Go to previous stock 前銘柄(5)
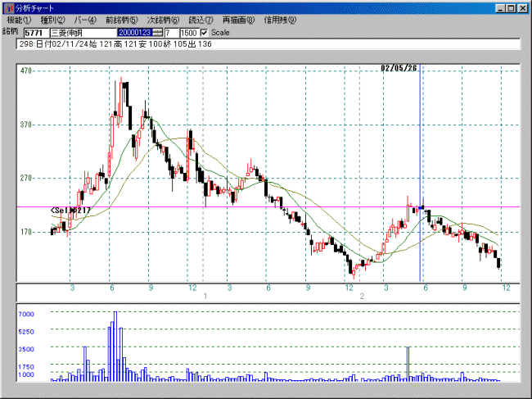 pos(121,20)
